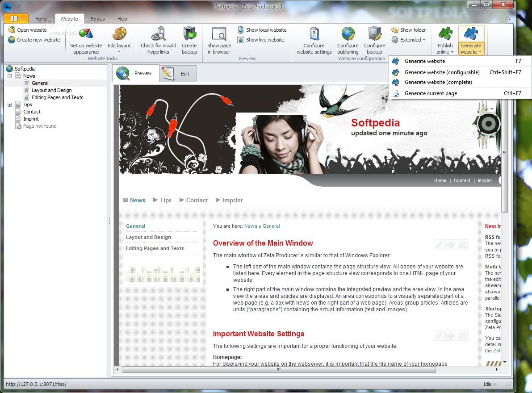Image resolution: width=532 pixels, height=393 pixels.
Task: Run Check for invalid hyperlinks
Action: tap(159, 41)
